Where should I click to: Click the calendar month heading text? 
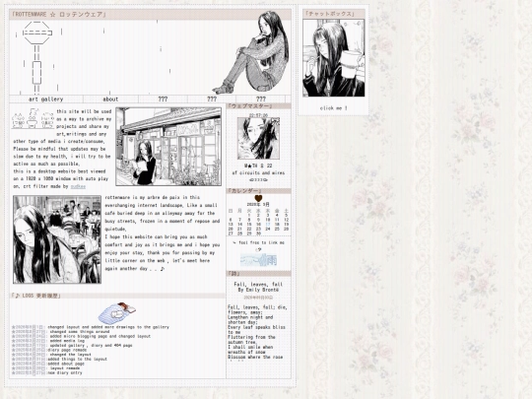tap(258, 205)
